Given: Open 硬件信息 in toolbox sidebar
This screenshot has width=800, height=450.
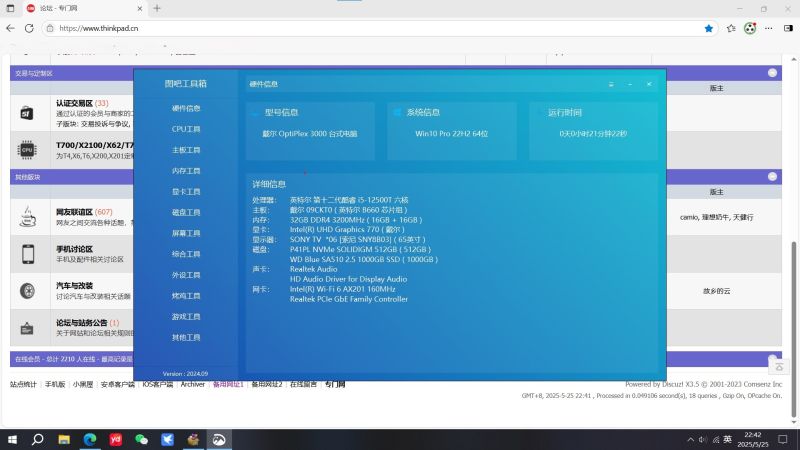Looking at the screenshot, I should click(186, 108).
